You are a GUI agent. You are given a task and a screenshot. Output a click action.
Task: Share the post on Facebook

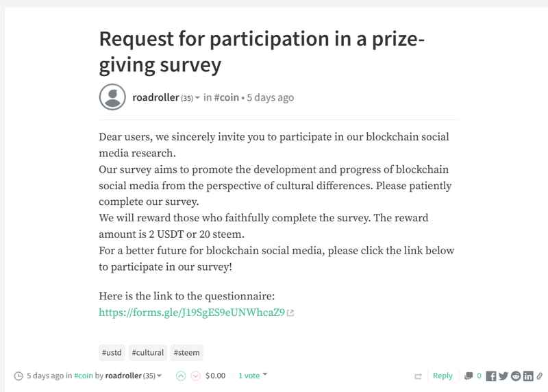coord(492,376)
